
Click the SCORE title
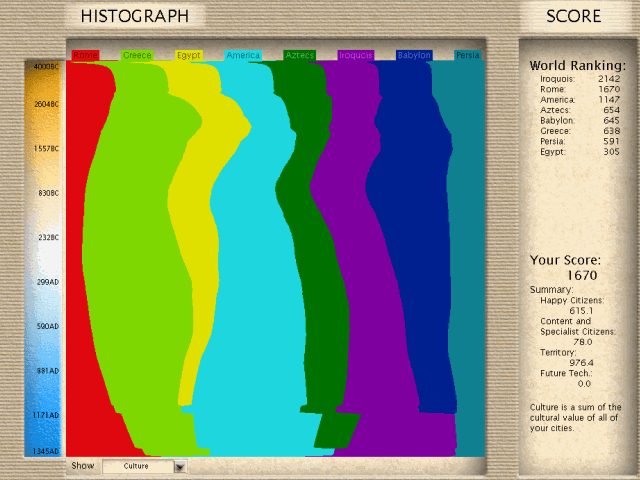tap(573, 16)
